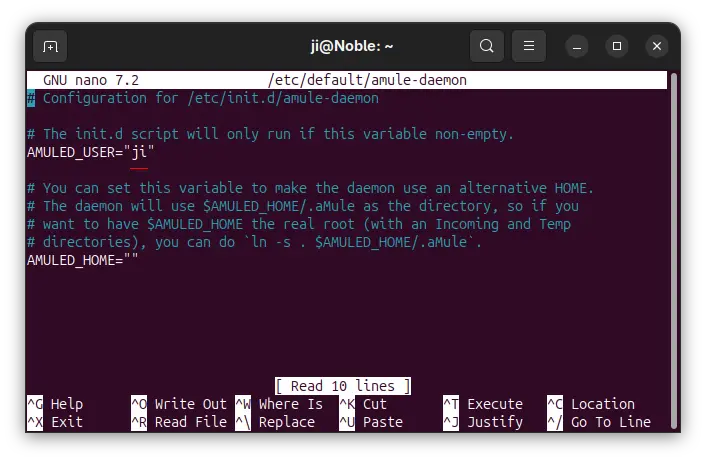The height and width of the screenshot is (461, 706).
Task: Click the ^W Where Is shortcut
Action: [279, 404]
